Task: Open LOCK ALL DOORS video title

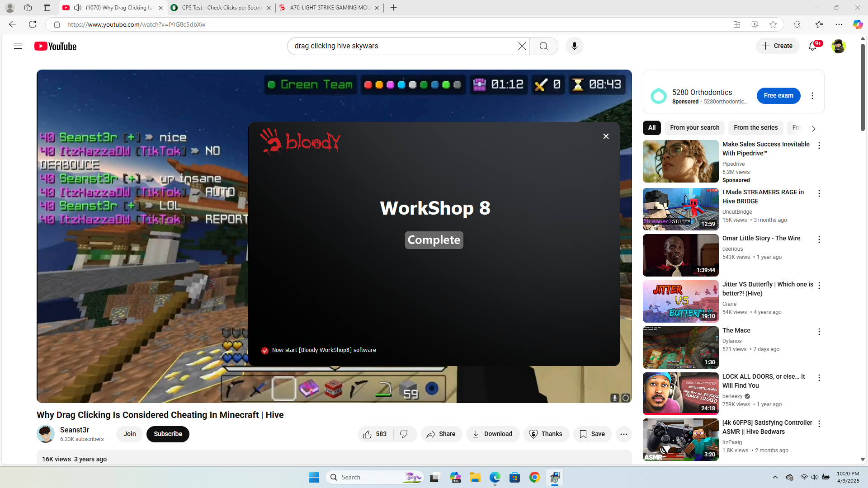Action: pyautogui.click(x=764, y=381)
